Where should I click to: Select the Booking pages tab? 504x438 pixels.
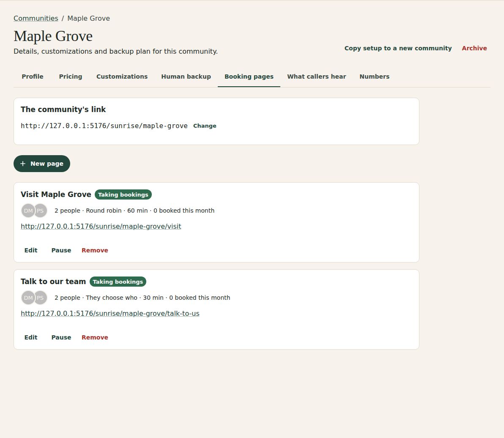tap(249, 77)
